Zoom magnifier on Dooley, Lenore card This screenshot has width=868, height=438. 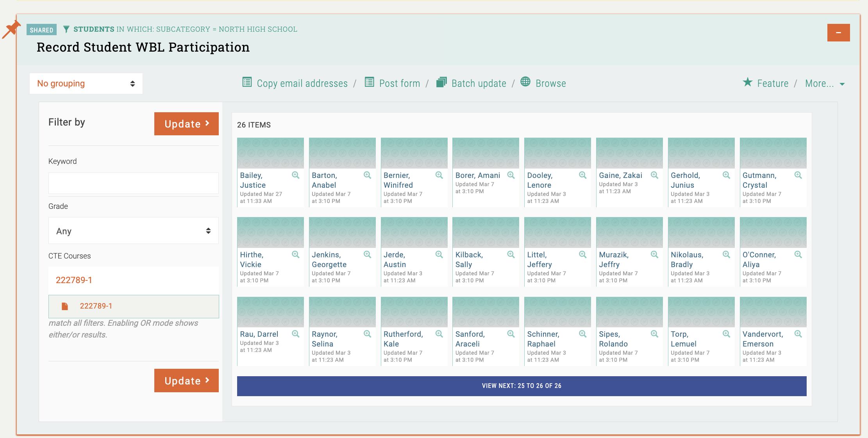[583, 175]
